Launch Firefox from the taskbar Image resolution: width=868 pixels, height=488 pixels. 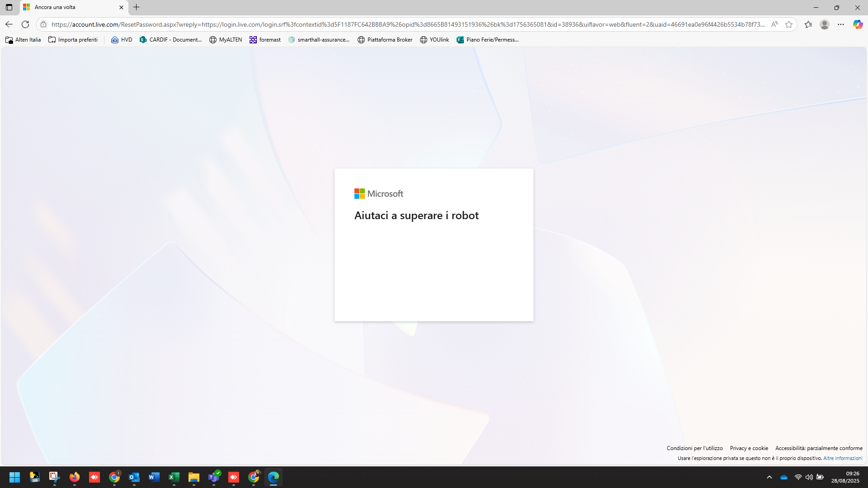pos(75,477)
